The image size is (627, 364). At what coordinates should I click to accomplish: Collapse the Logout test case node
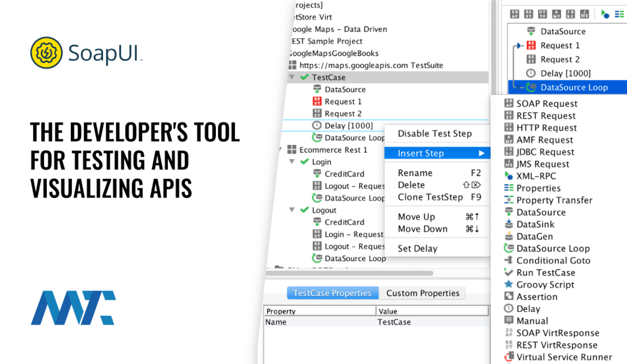click(x=292, y=210)
